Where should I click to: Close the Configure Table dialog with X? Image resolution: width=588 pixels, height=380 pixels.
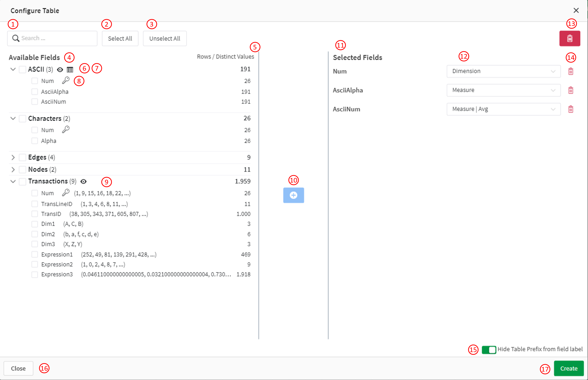tap(576, 10)
